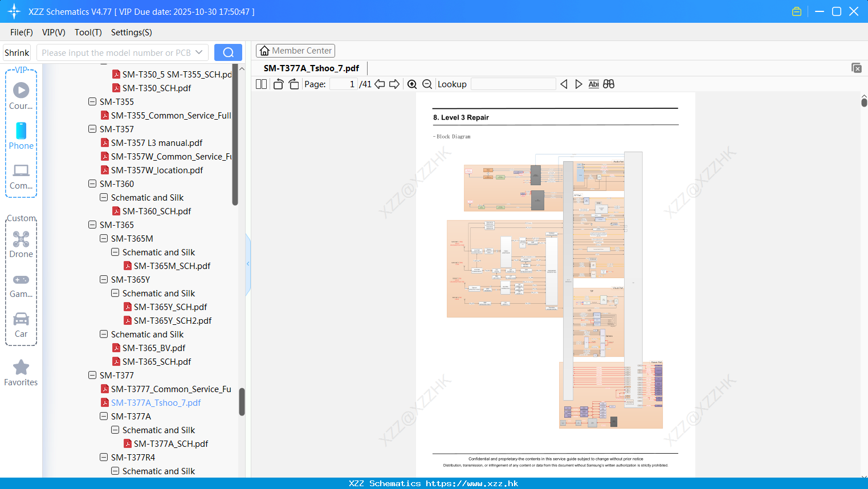Click the Lookup text field

coord(513,84)
